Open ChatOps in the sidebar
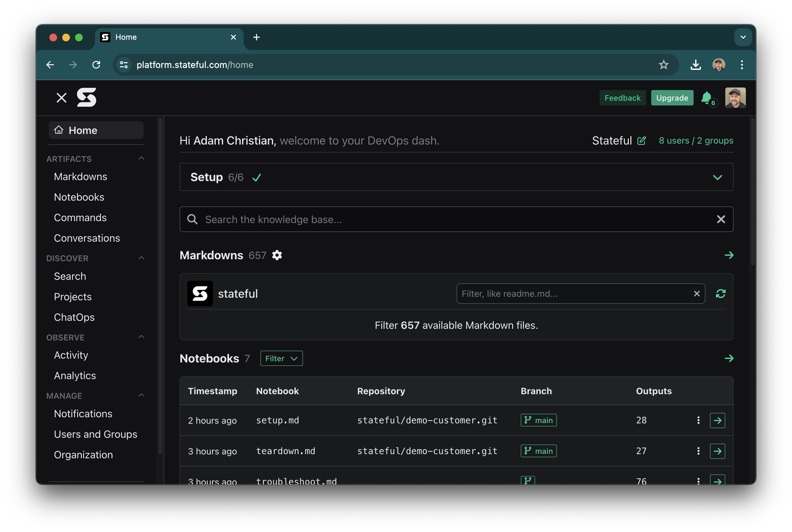The width and height of the screenshot is (792, 532). pyautogui.click(x=74, y=317)
